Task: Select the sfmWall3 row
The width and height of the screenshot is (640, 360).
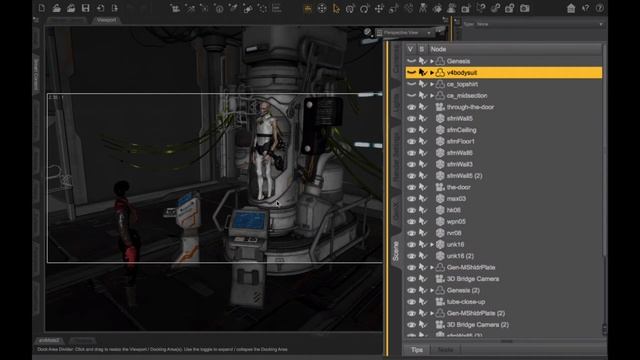Action: click(503, 164)
